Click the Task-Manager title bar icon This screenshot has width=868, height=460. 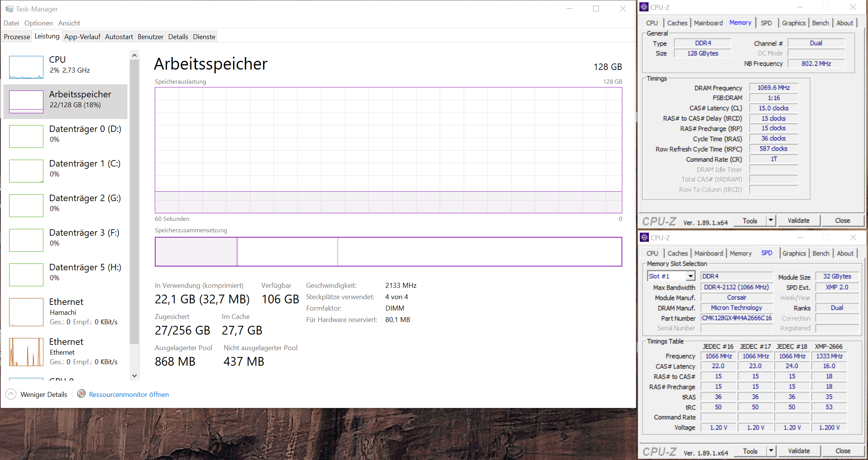[x=9, y=9]
